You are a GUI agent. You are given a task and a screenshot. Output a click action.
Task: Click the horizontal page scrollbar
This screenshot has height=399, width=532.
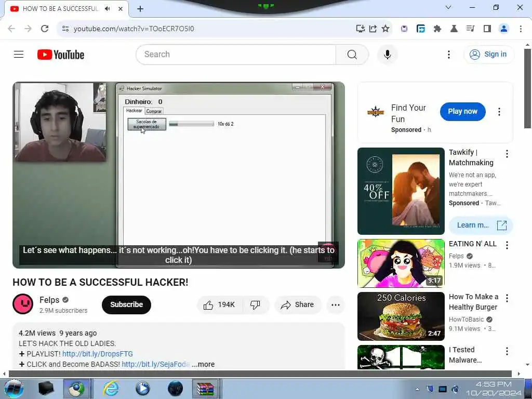tap(260, 374)
